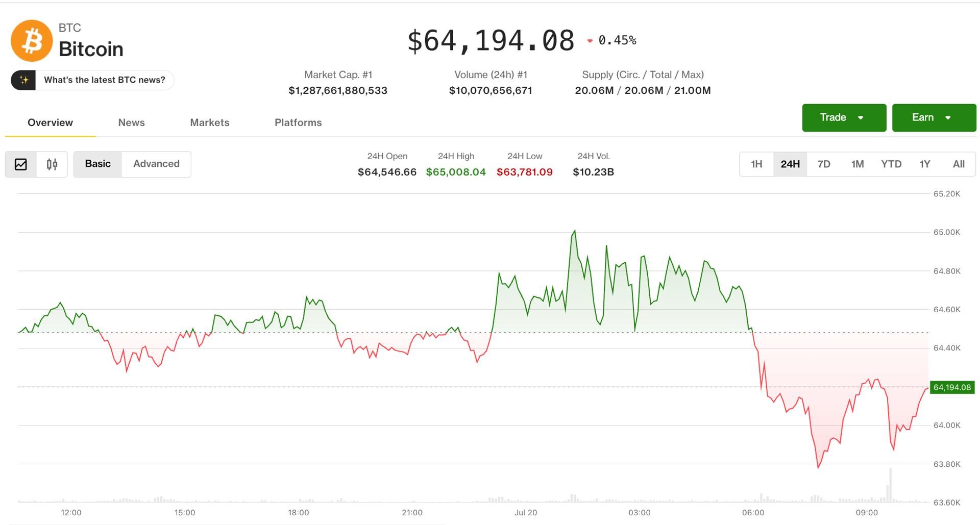
Task: Switch to the Platforms tab
Action: 298,122
